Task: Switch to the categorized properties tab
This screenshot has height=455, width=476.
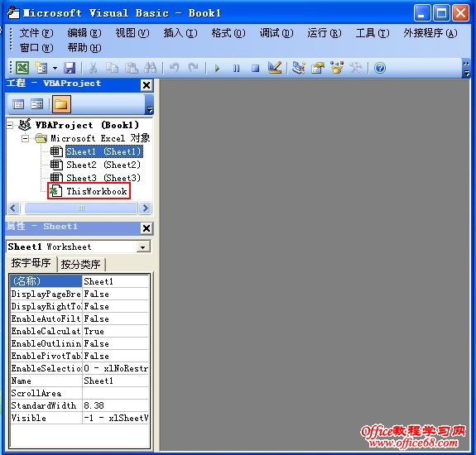Action: 81,264
